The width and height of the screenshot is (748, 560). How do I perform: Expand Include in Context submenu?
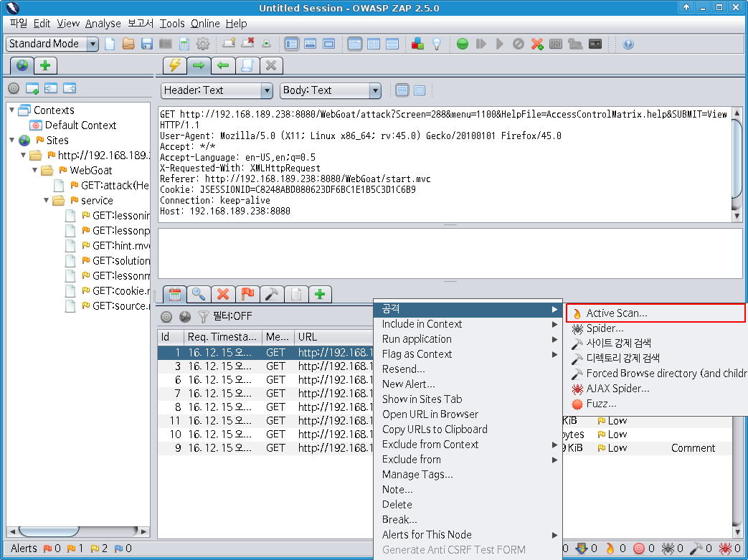click(468, 324)
